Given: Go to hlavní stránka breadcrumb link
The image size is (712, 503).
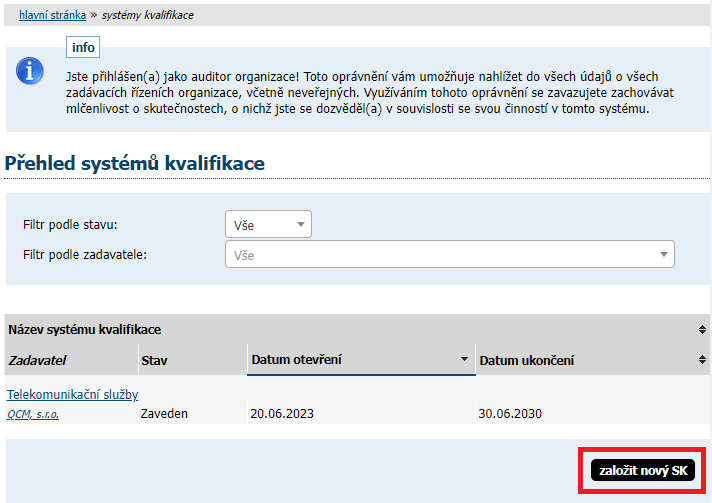Looking at the screenshot, I should (x=52, y=16).
